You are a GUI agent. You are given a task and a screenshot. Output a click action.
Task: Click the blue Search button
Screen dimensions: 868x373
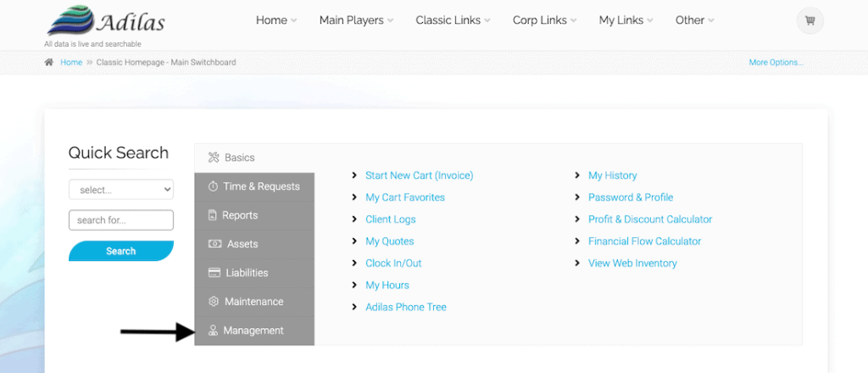121,251
